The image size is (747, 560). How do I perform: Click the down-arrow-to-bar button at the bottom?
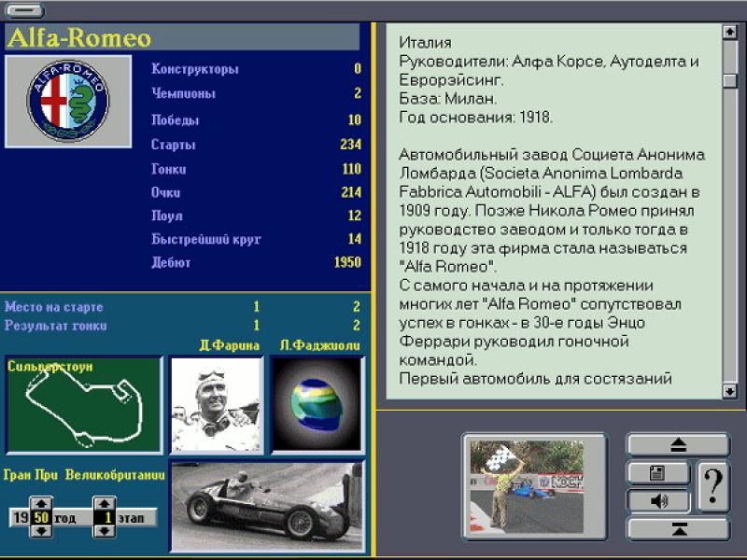(678, 529)
